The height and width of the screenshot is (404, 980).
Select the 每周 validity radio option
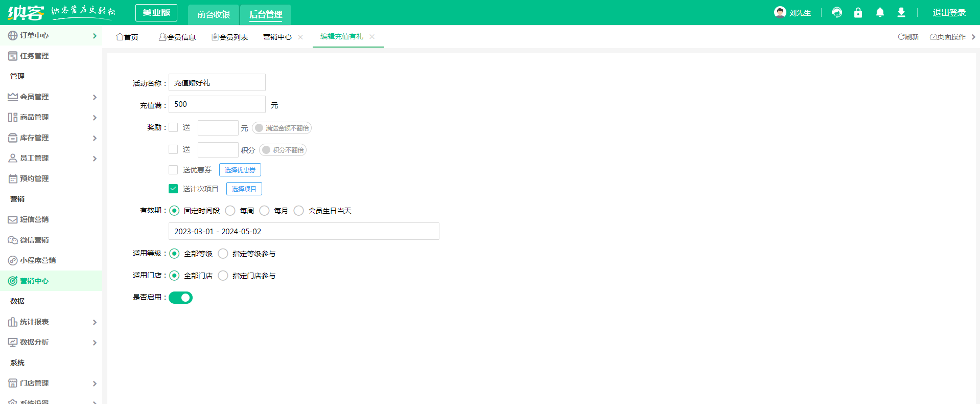click(x=230, y=211)
